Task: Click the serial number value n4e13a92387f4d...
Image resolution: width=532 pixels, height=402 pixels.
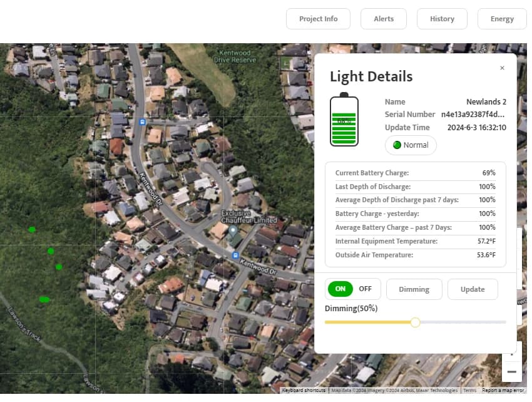Action: pos(473,115)
